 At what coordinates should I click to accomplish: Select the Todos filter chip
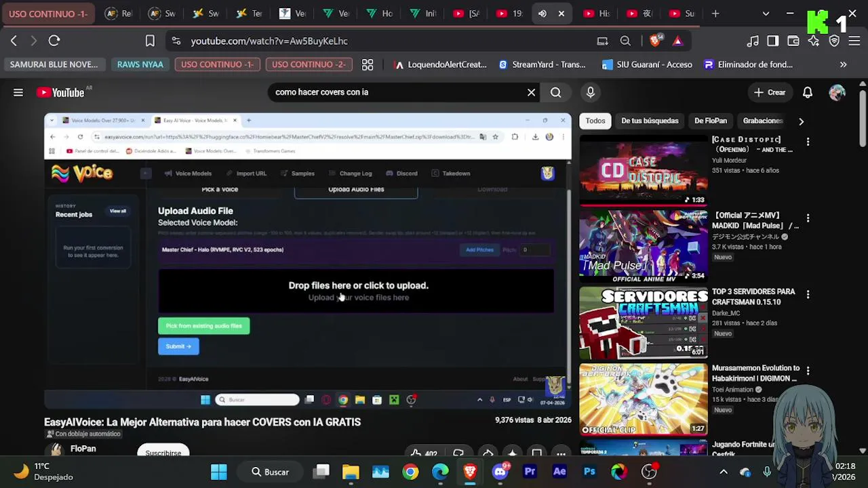[x=595, y=121]
